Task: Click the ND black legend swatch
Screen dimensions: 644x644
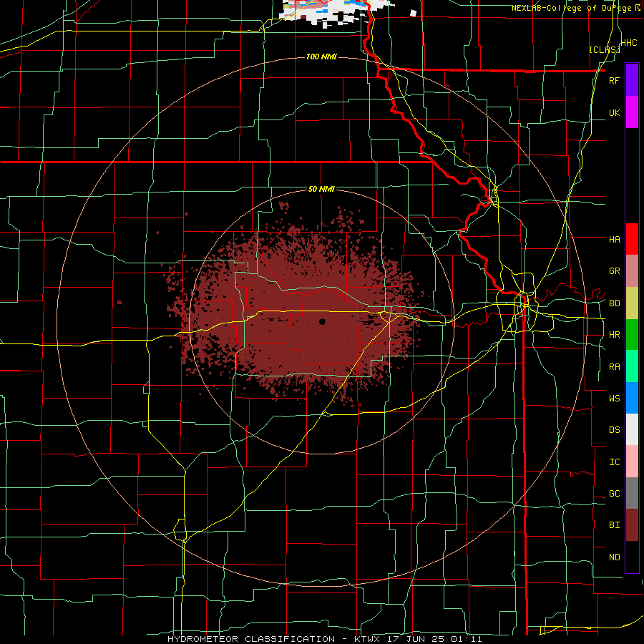Action: click(632, 557)
